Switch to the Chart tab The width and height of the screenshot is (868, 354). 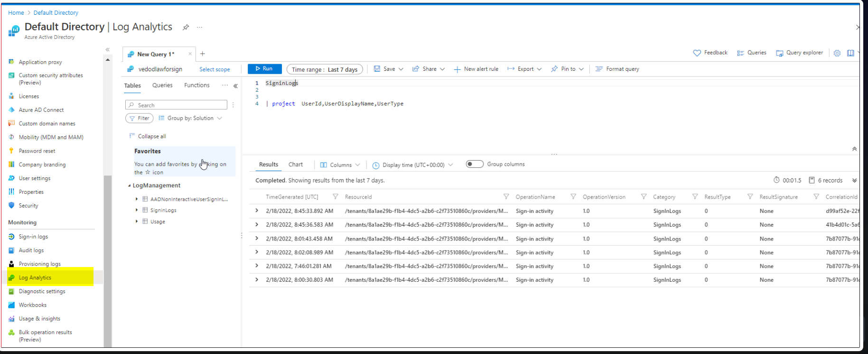[296, 165]
